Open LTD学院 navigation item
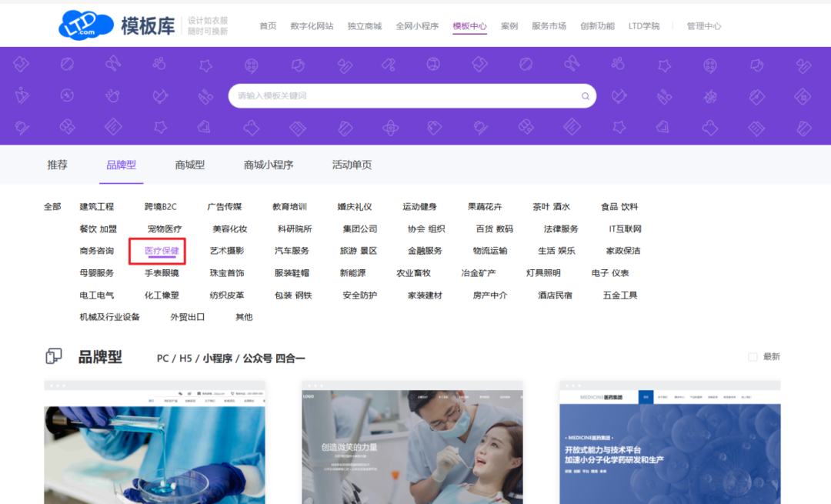The height and width of the screenshot is (504, 831). [x=644, y=26]
